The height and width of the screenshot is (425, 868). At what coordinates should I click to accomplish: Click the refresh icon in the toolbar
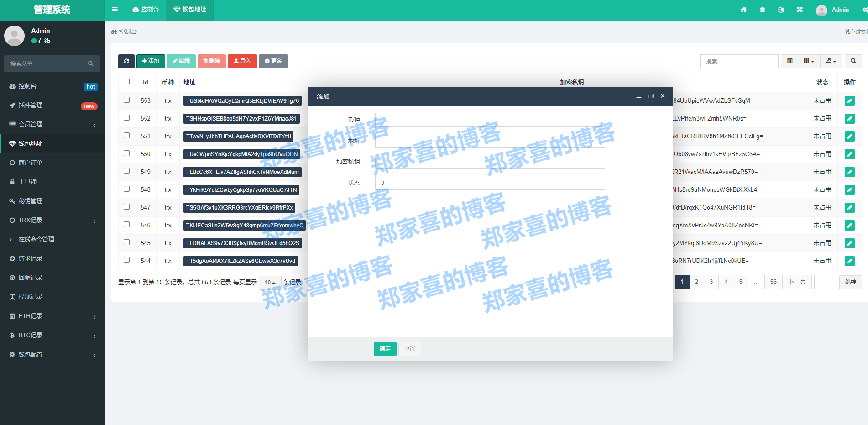coord(126,61)
